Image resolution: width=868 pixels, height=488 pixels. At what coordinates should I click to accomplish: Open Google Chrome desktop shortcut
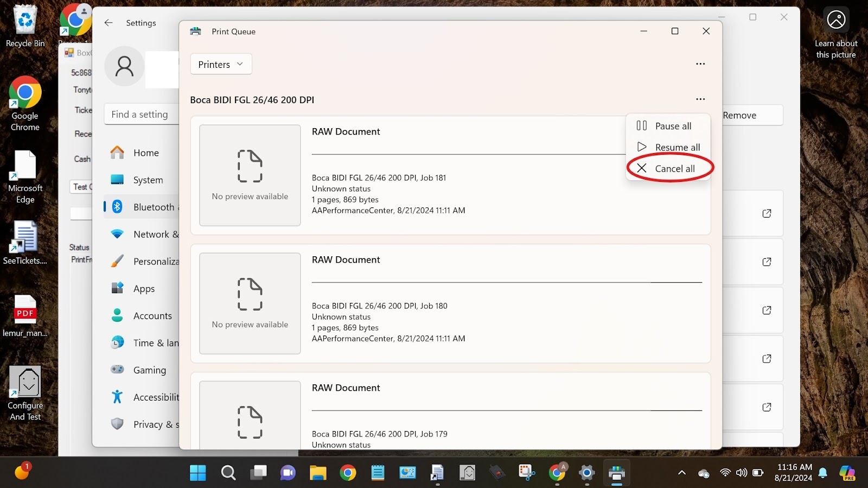pyautogui.click(x=25, y=103)
